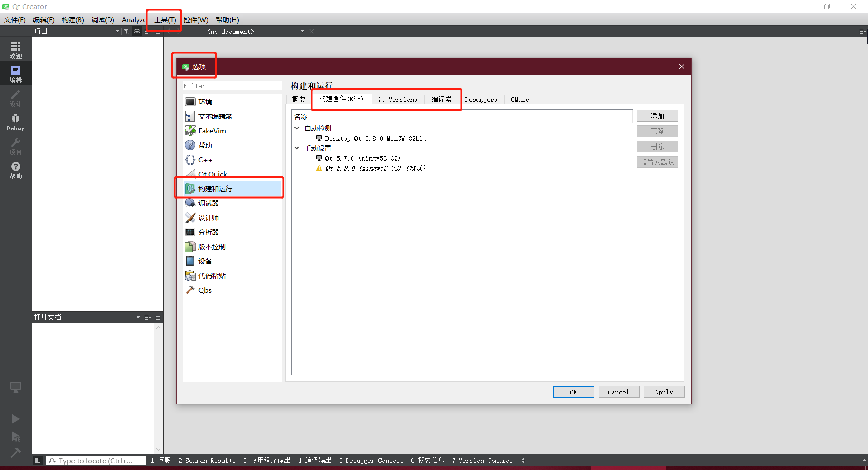Switch to 项目 (Projects) mode
This screenshot has width=868, height=470.
tap(15, 146)
